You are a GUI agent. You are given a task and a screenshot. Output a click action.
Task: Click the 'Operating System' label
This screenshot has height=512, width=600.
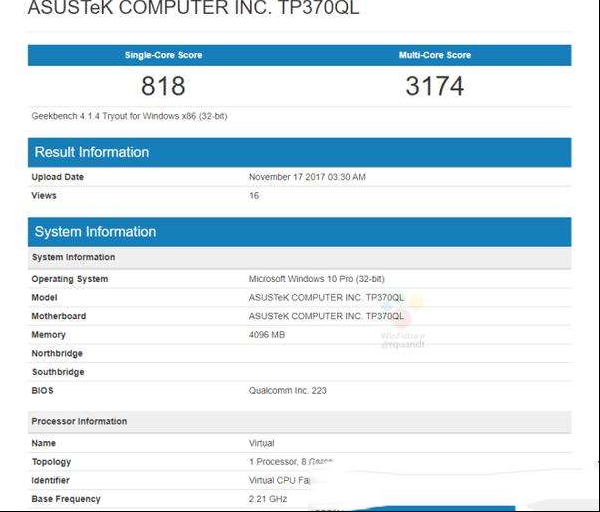pos(70,279)
